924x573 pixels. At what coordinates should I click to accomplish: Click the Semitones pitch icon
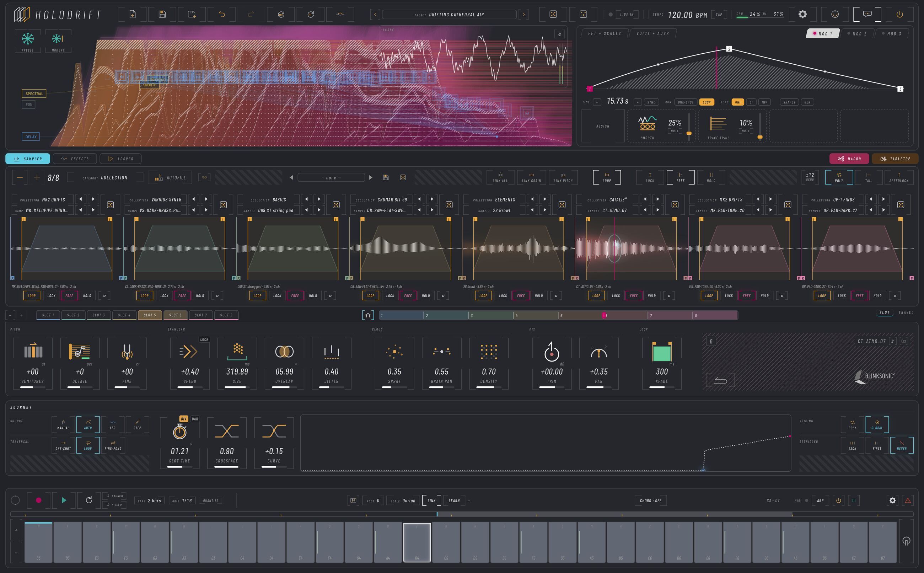click(x=33, y=350)
